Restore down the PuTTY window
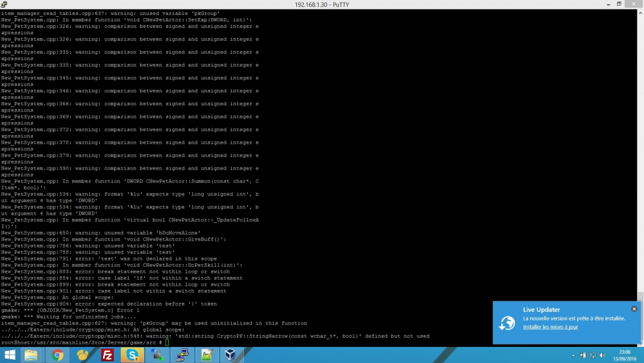Image resolution: width=644 pixels, height=363 pixels. coord(619,4)
